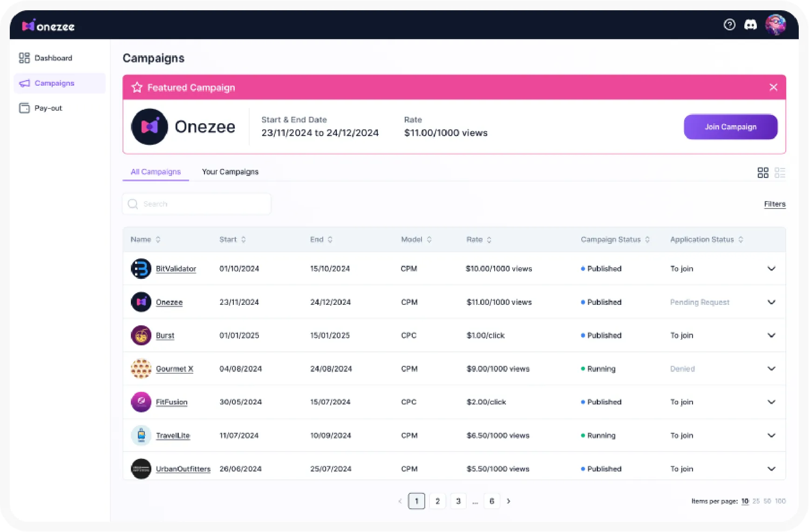
Task: Sort by End column arrows
Action: pyautogui.click(x=330, y=239)
